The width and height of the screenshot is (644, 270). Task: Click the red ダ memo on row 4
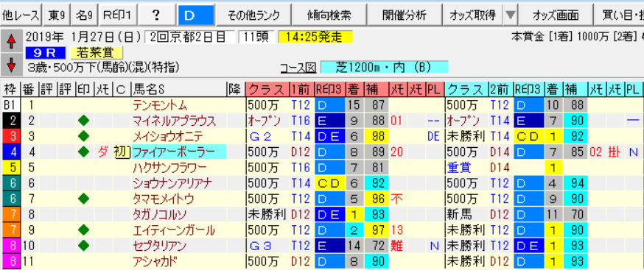(x=102, y=152)
